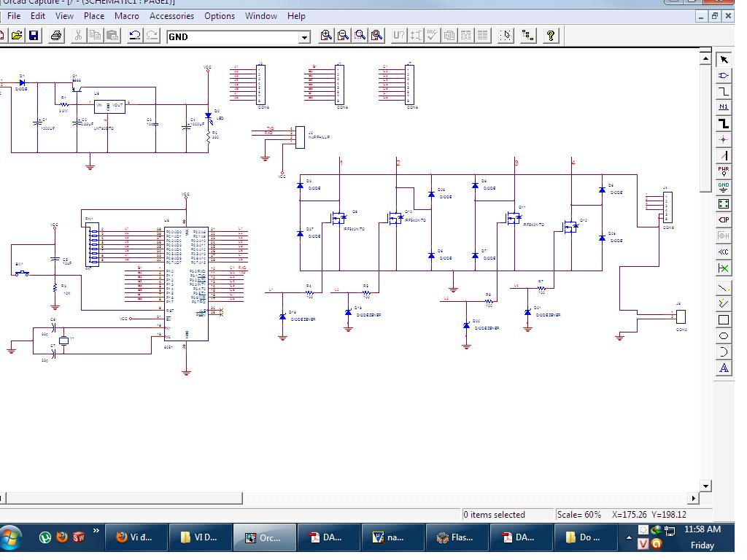
Task: Select the Place Part tool
Action: (723, 76)
